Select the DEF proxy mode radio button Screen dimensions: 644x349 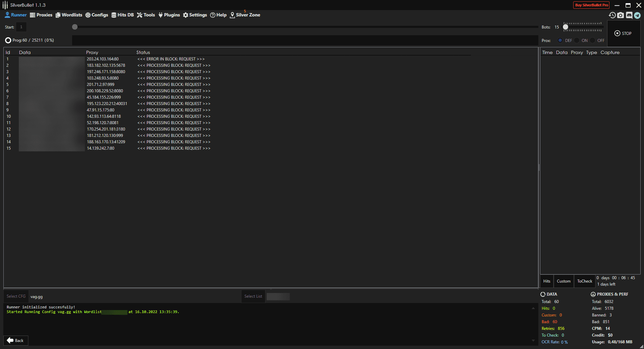pos(560,40)
